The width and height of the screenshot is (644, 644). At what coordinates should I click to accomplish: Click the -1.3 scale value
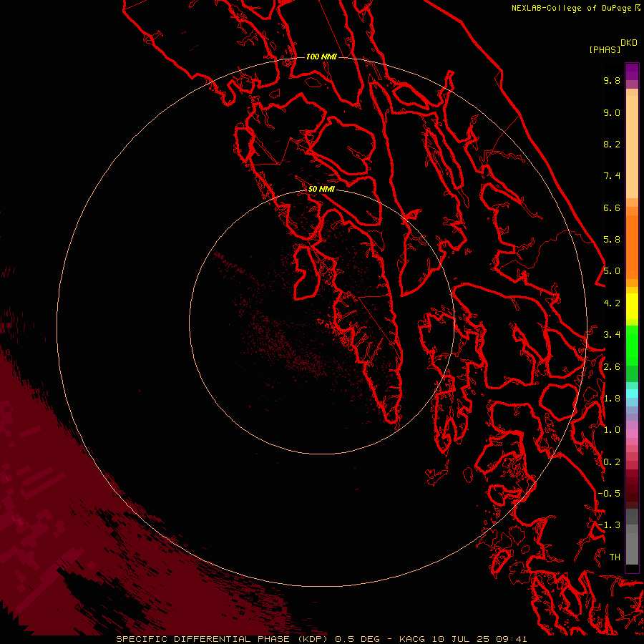609,525
